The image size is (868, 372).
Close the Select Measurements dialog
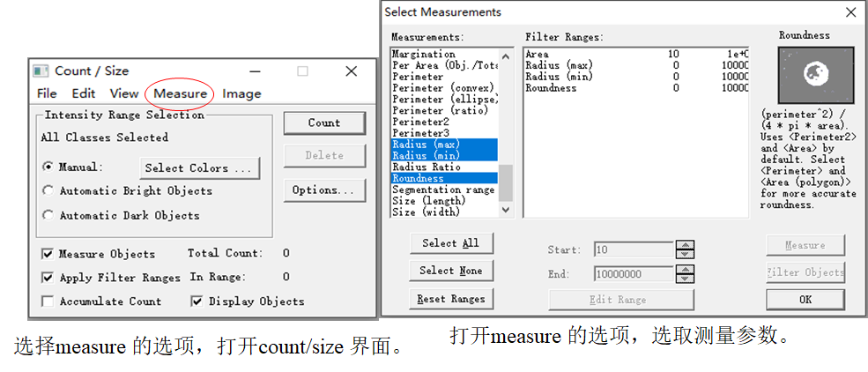(x=850, y=12)
